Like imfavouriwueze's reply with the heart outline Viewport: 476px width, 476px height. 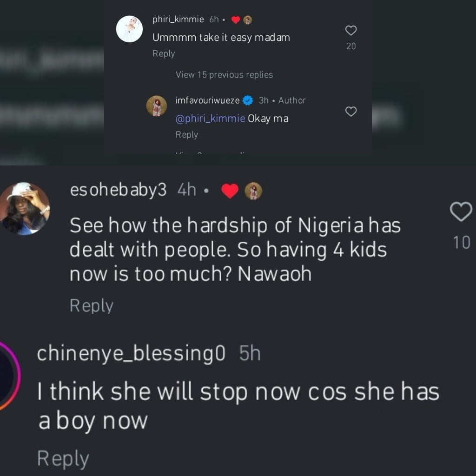click(351, 112)
